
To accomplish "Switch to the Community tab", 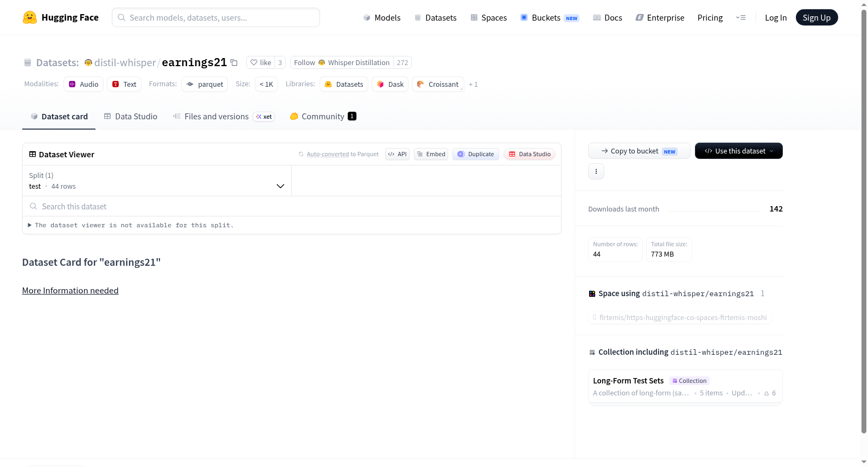I will click(323, 116).
